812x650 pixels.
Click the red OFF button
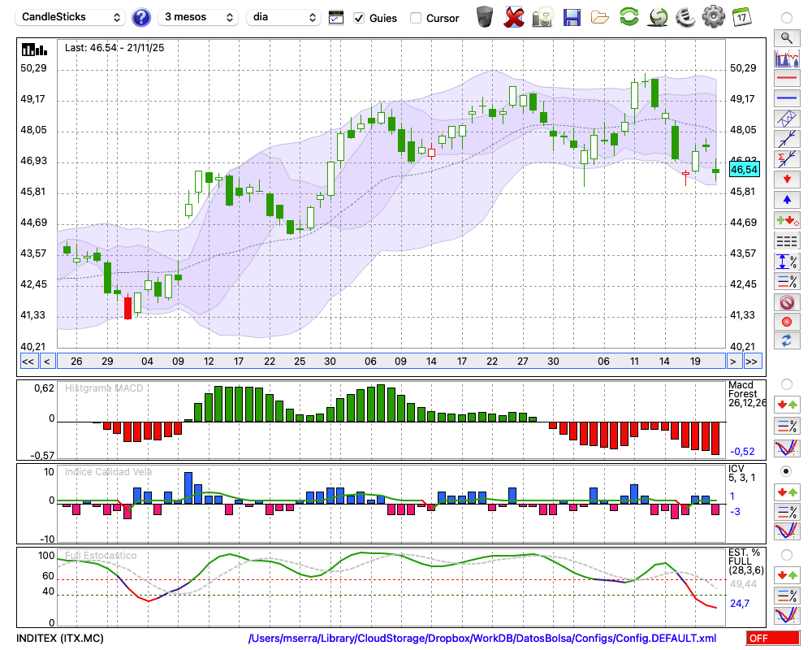tap(774, 639)
